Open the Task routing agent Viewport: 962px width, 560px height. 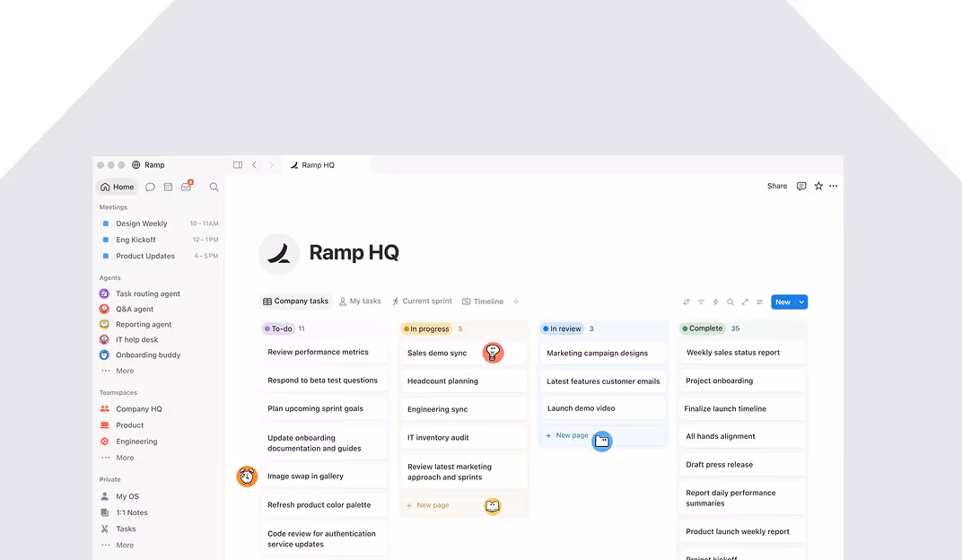[148, 293]
